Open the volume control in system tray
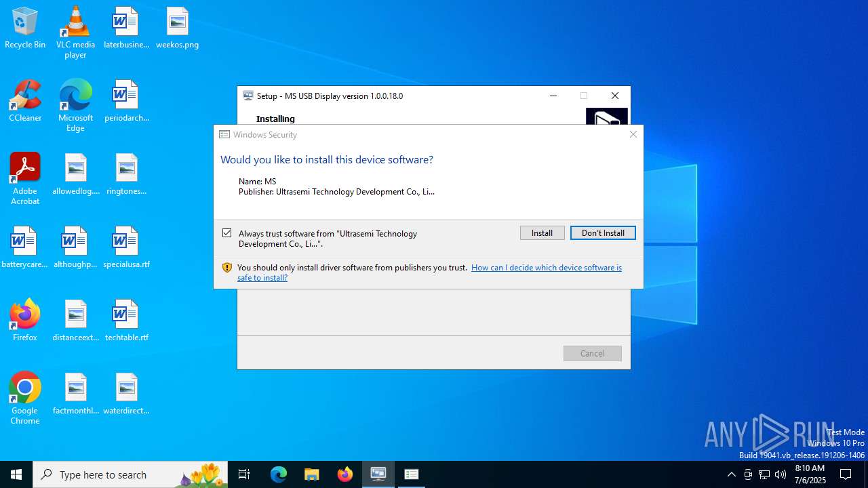 (x=781, y=474)
